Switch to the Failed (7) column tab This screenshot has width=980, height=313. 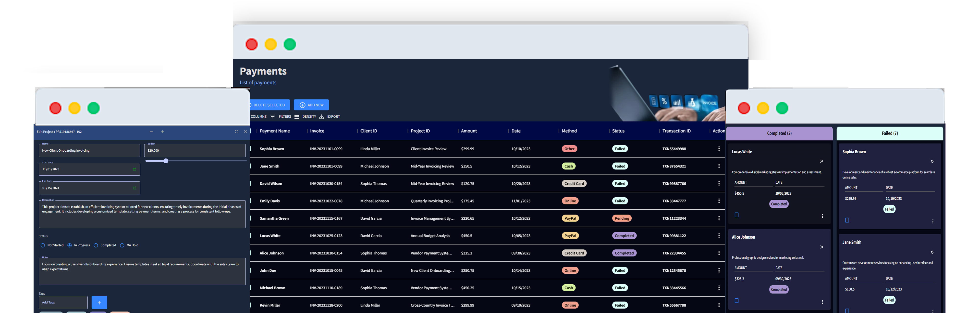coord(889,133)
